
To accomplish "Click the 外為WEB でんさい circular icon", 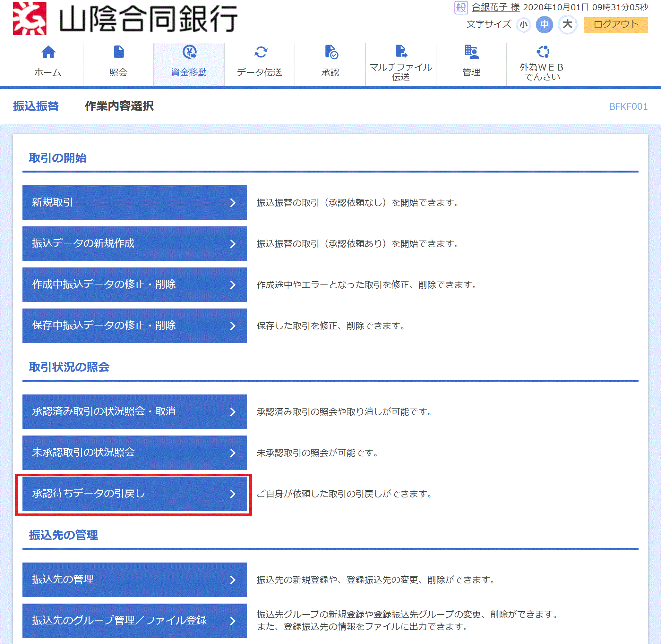I will pos(543,52).
